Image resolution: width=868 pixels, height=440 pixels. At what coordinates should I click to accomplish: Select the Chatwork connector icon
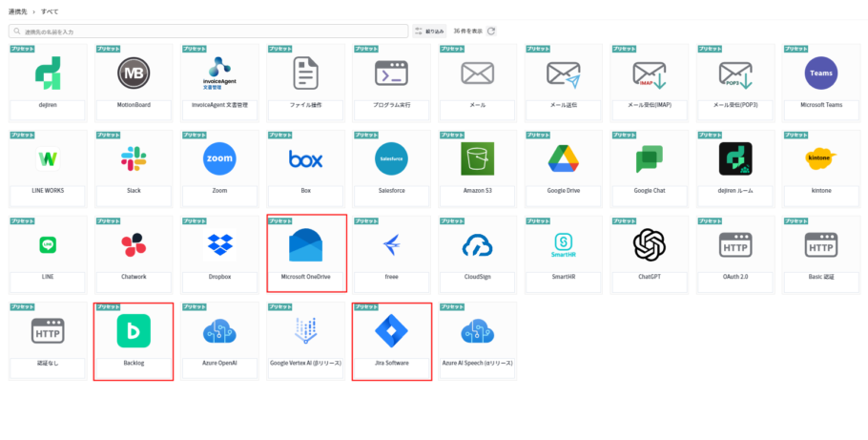pos(134,245)
